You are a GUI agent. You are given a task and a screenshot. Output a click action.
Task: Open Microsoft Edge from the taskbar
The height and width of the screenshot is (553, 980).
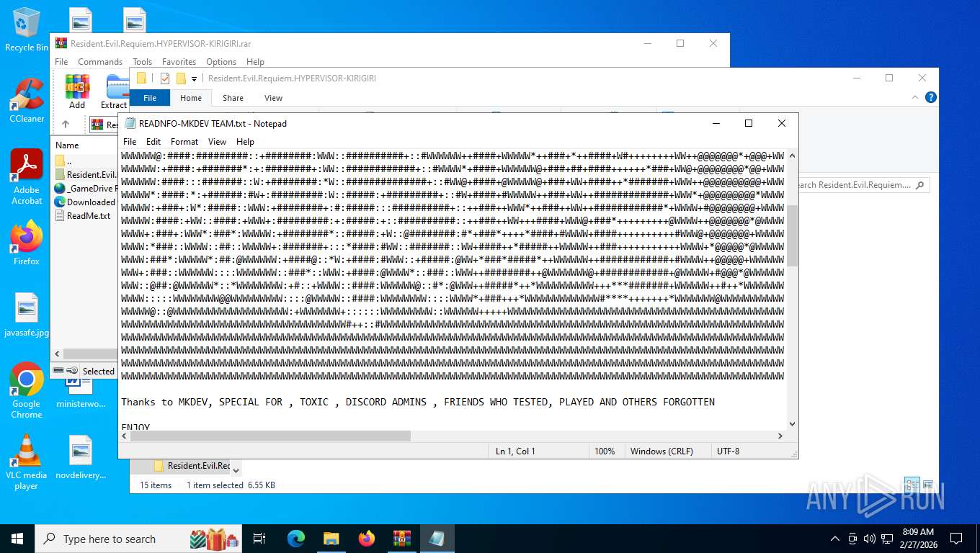coord(296,539)
